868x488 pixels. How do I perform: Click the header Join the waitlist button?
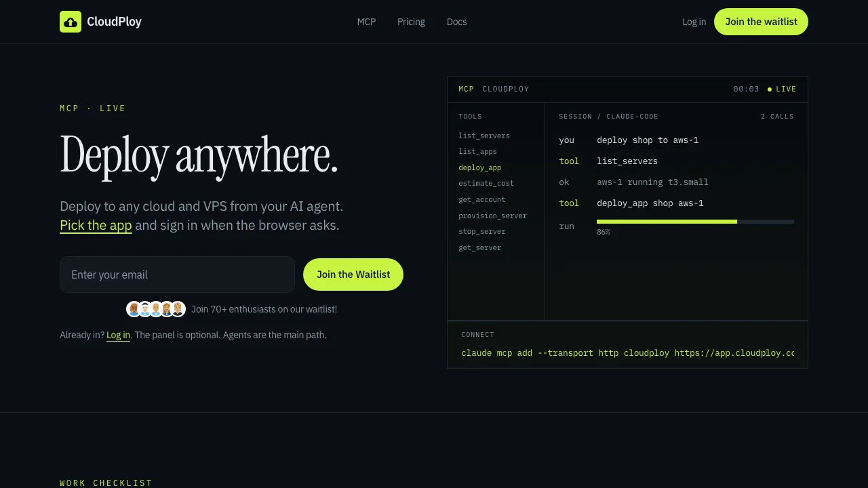(761, 22)
